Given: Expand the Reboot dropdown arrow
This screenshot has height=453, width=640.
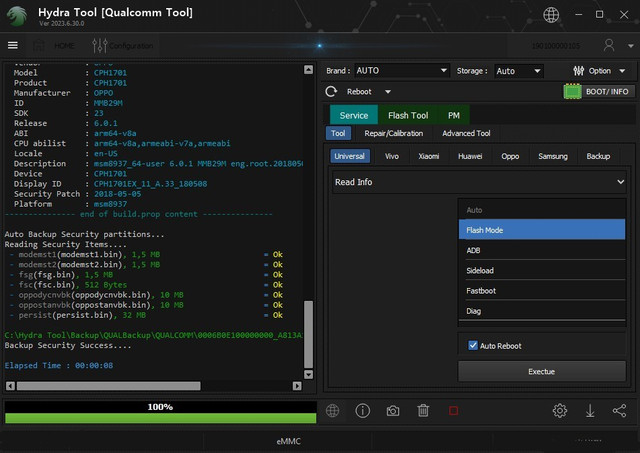Looking at the screenshot, I should coord(388,92).
